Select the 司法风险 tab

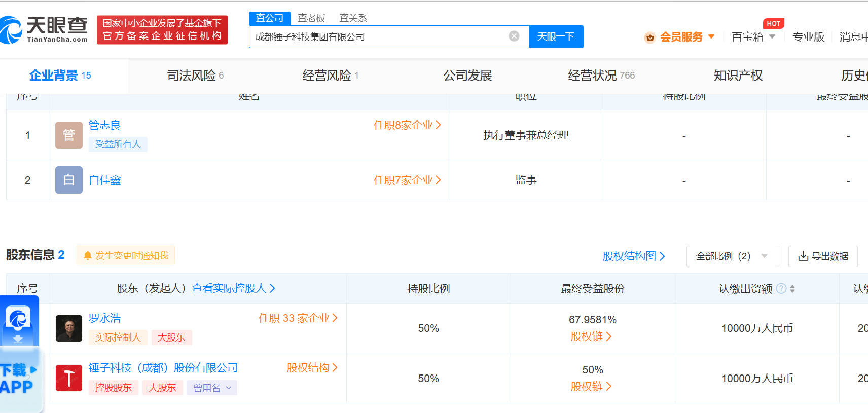click(195, 76)
